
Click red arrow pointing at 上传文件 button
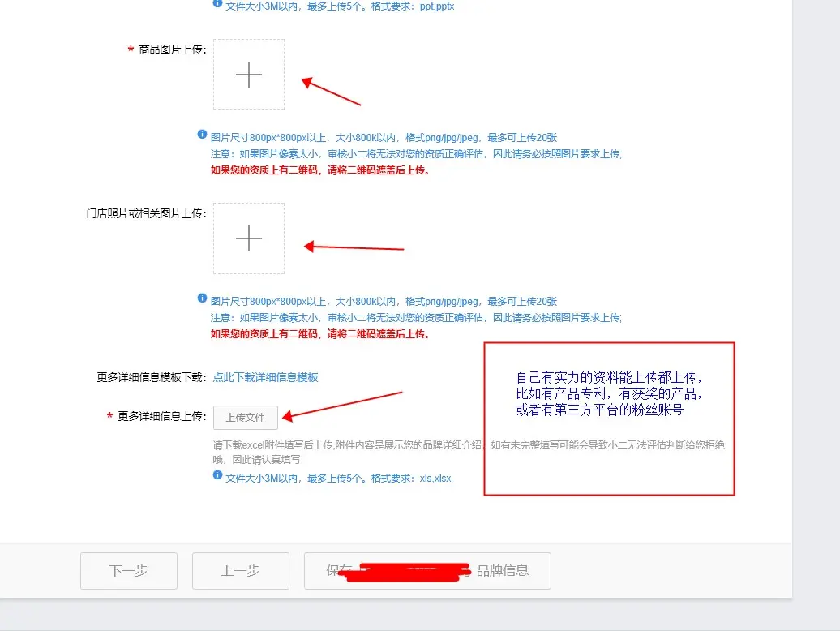pyautogui.click(x=342, y=406)
